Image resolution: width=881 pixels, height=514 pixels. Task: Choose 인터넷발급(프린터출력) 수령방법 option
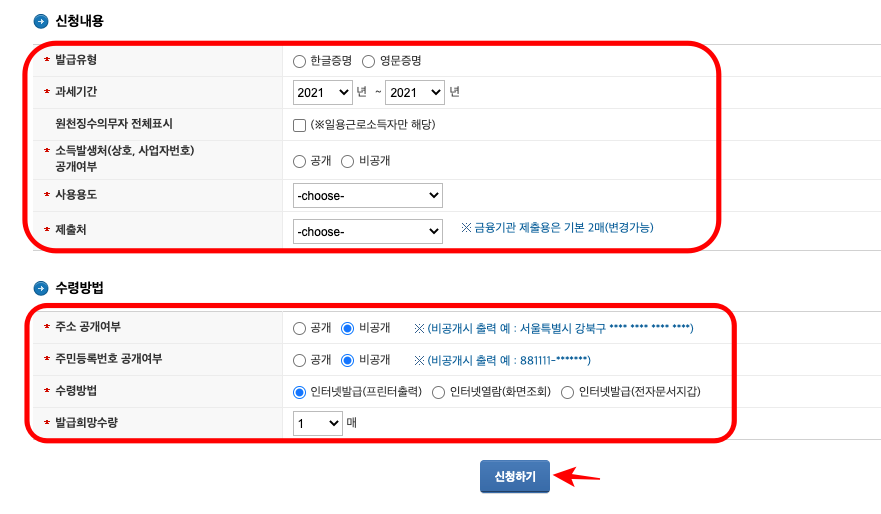click(x=299, y=393)
